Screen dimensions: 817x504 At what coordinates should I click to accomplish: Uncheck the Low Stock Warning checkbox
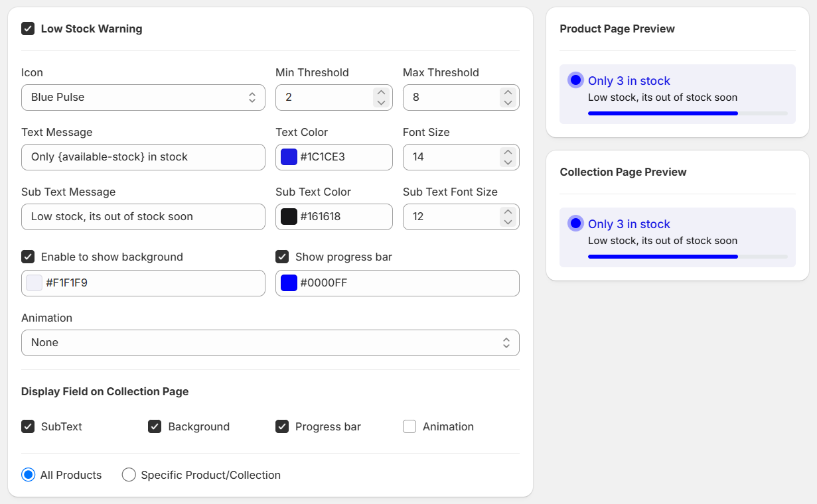tap(28, 29)
